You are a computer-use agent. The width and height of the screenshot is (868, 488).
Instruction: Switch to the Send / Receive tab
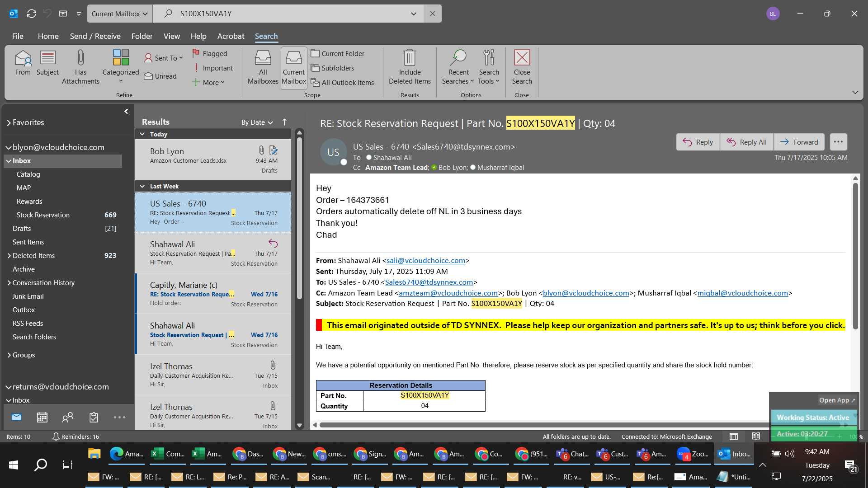click(95, 36)
